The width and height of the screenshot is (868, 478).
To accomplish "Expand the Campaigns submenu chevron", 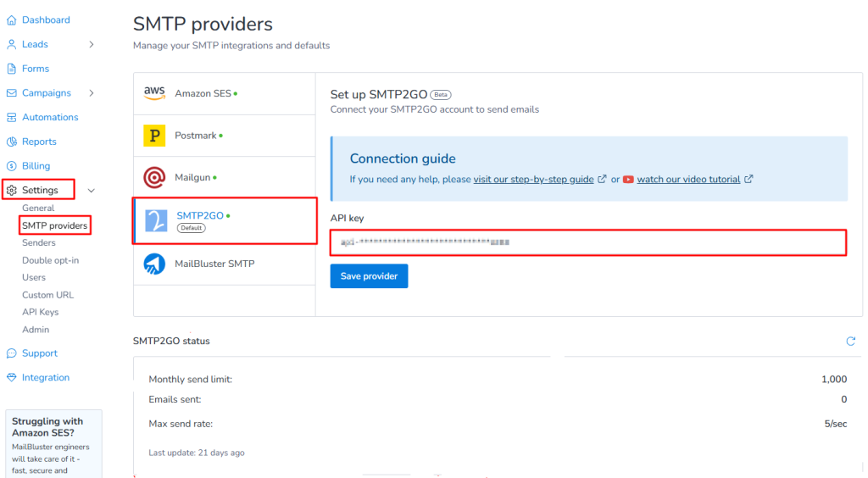I will pos(92,93).
